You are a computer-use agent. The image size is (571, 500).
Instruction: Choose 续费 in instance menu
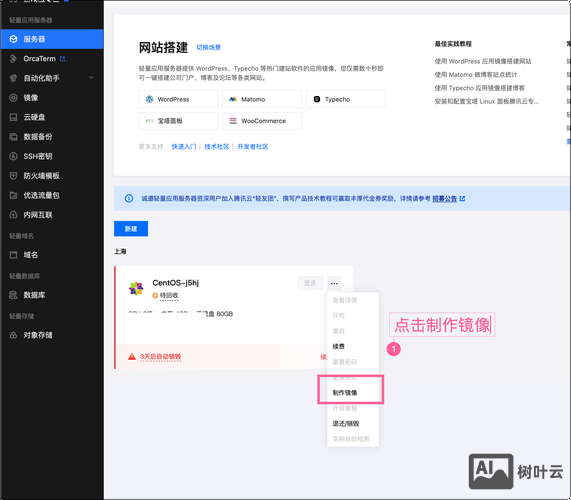pyautogui.click(x=338, y=346)
